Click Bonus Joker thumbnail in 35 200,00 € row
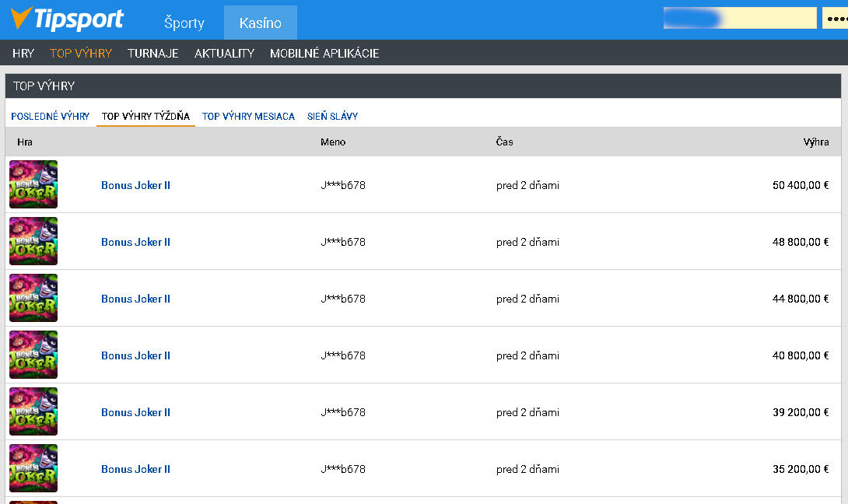This screenshot has width=848, height=504. point(33,468)
